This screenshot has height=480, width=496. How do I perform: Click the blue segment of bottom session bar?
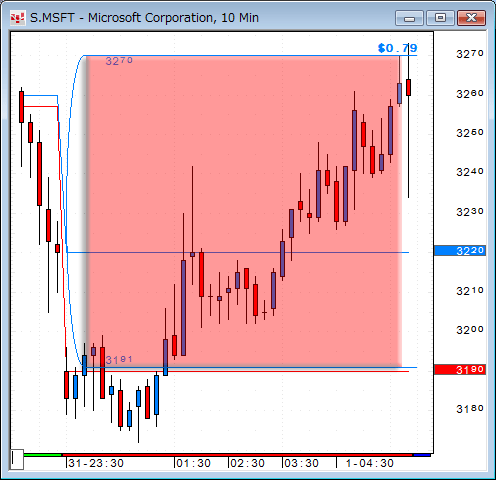pyautogui.click(x=422, y=455)
